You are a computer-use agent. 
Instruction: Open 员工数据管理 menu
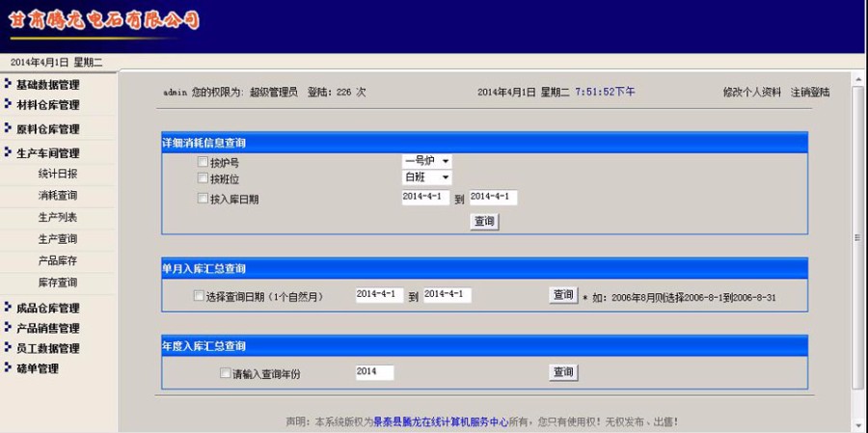click(47, 348)
